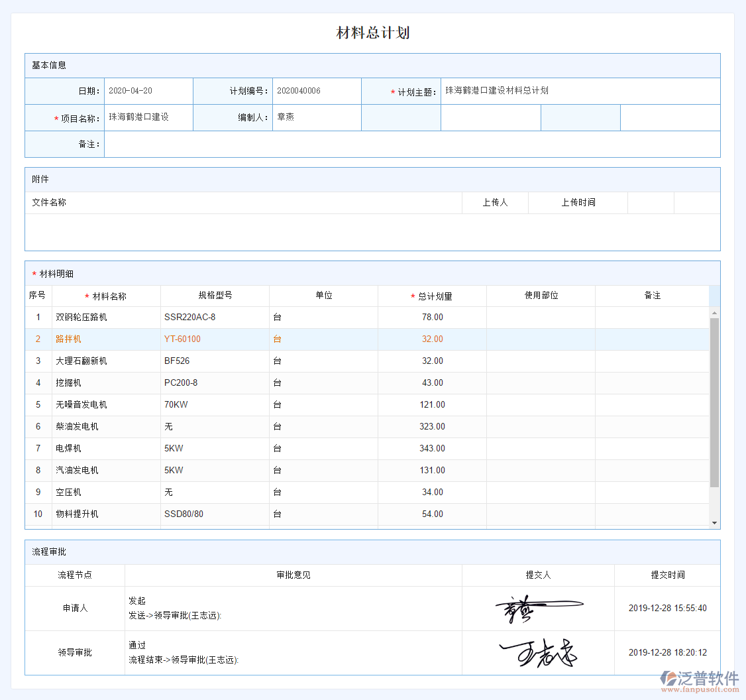Focus the 项目名称 field 珠海鹤港口建设
The image size is (746, 700).
[148, 117]
